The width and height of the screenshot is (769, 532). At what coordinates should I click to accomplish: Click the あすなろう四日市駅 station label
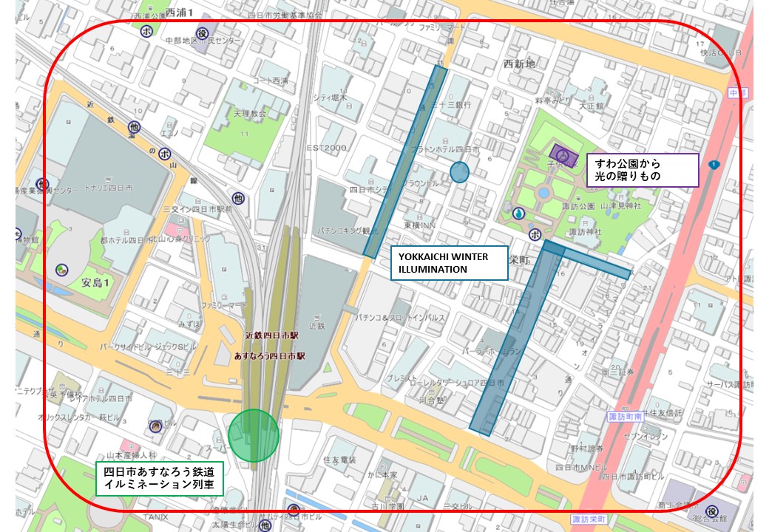tap(269, 356)
